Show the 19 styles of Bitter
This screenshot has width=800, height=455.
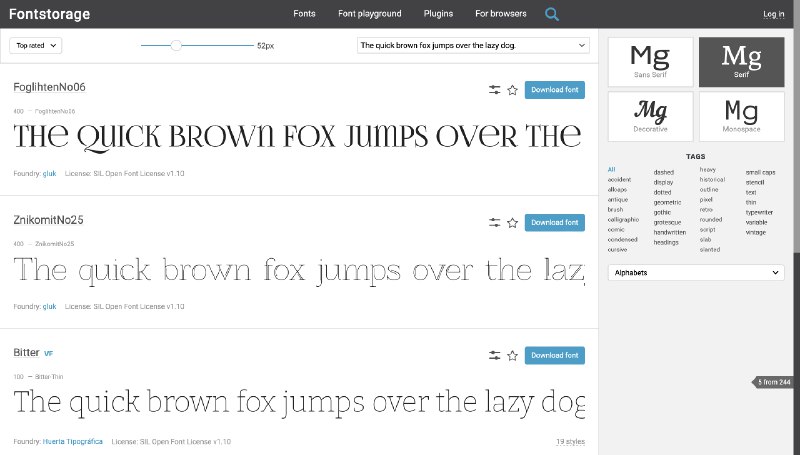point(570,441)
